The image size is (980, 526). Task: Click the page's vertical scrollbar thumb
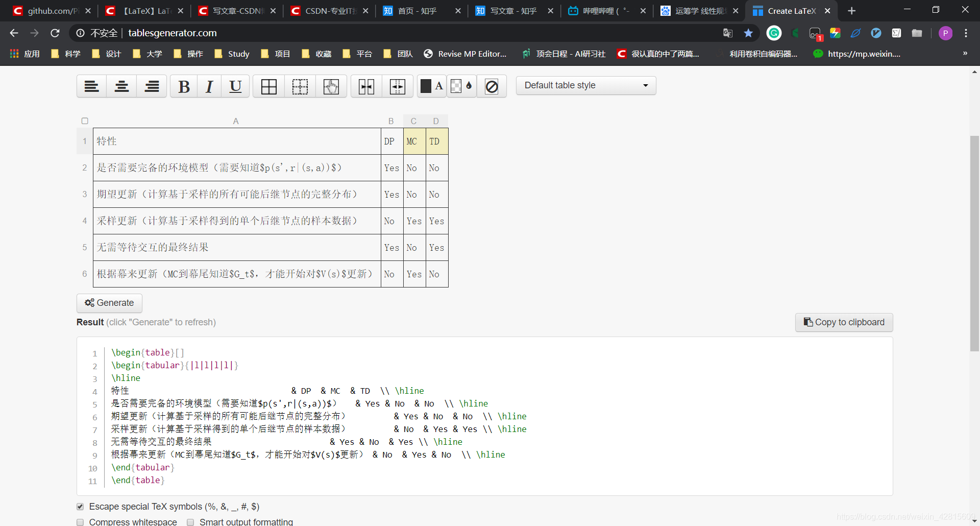pos(974,243)
